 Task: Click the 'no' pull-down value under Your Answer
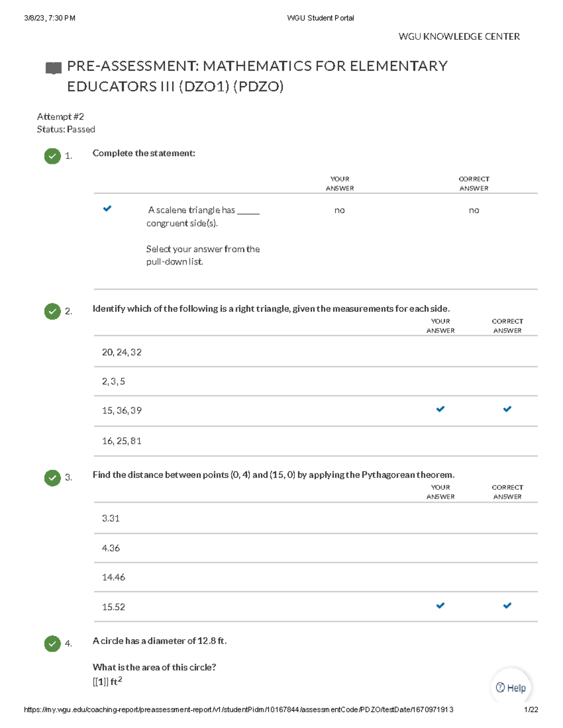pyautogui.click(x=339, y=210)
